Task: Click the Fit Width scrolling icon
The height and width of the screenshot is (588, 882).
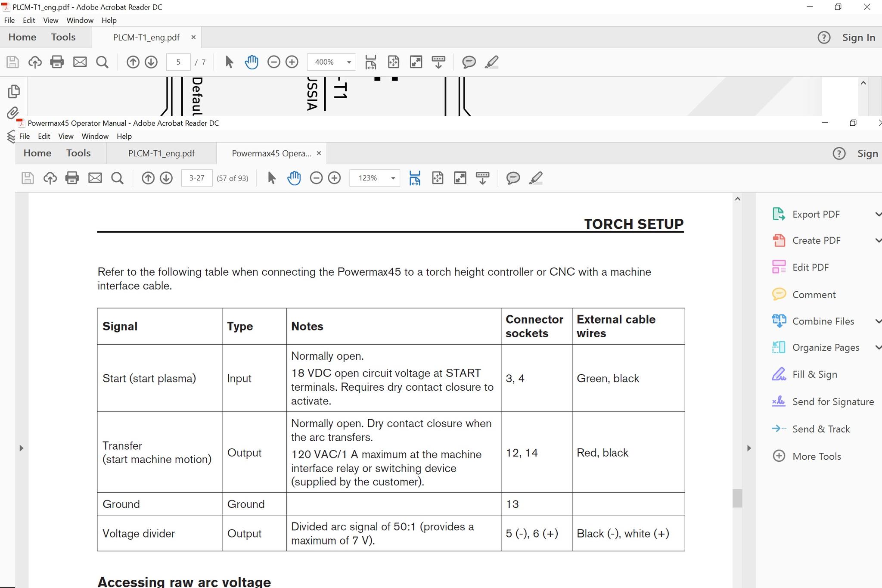Action: (x=415, y=178)
